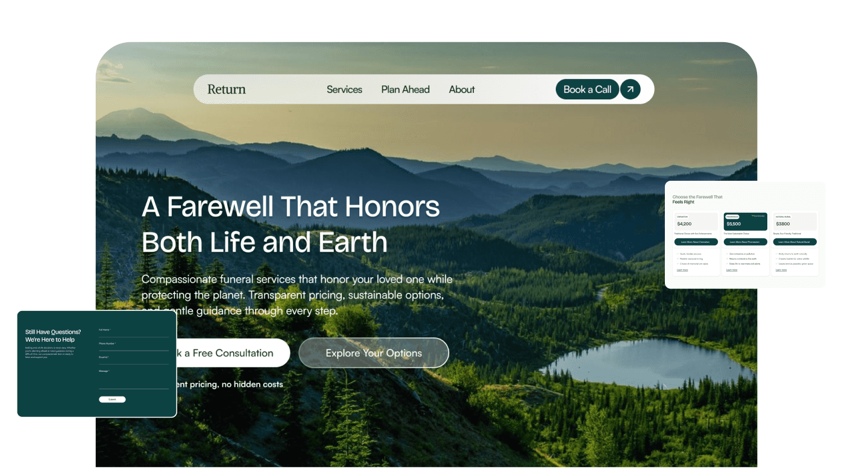
Task: Focus the Message text area
Action: 134,379
